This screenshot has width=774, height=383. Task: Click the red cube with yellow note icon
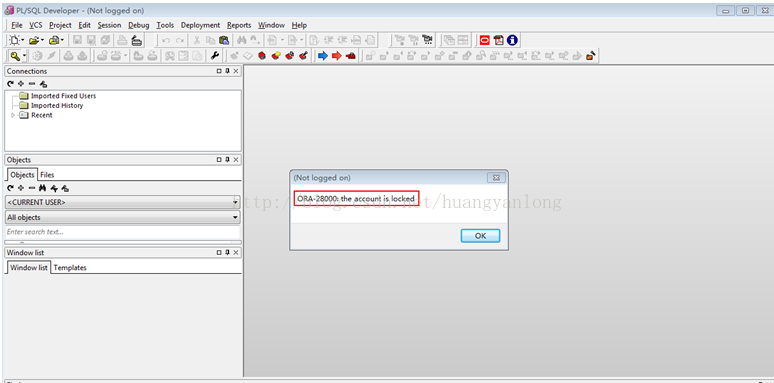pos(276,56)
